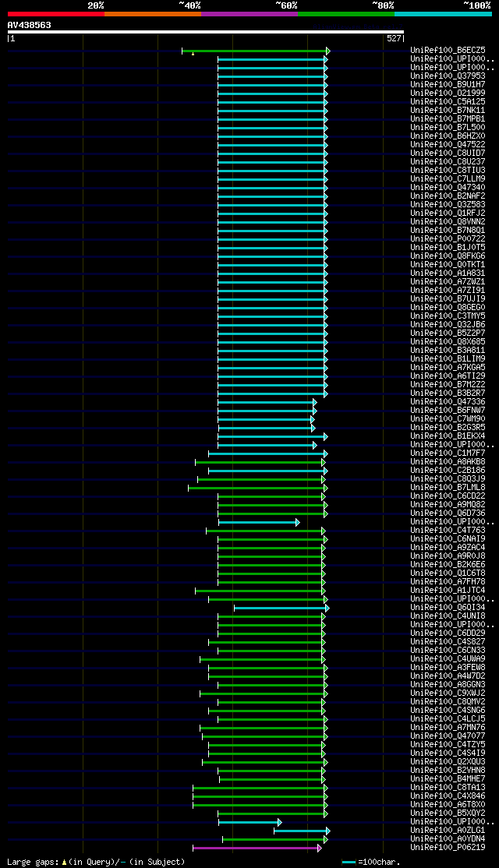The image size is (499, 868).
Task: Click the UniRef100_Q47522 label
Action: click(448, 144)
